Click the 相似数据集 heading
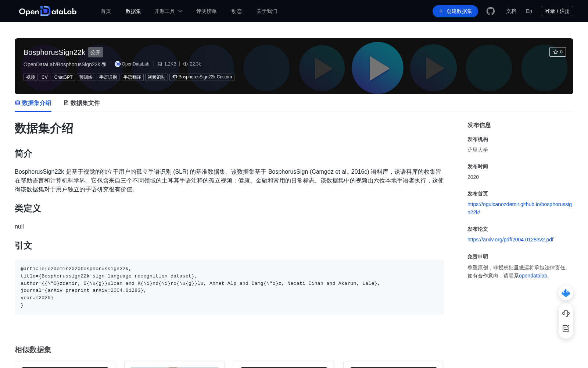This screenshot has width=588, height=368. point(33,350)
